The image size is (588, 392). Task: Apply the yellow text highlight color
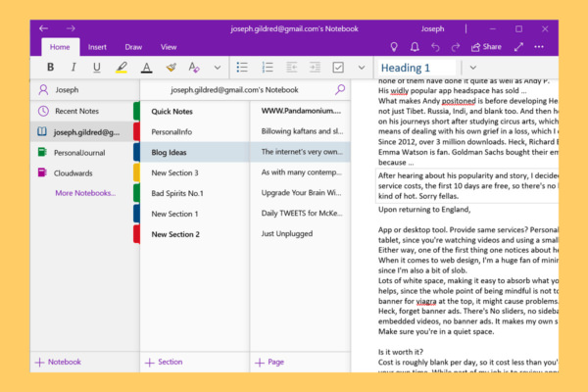121,68
